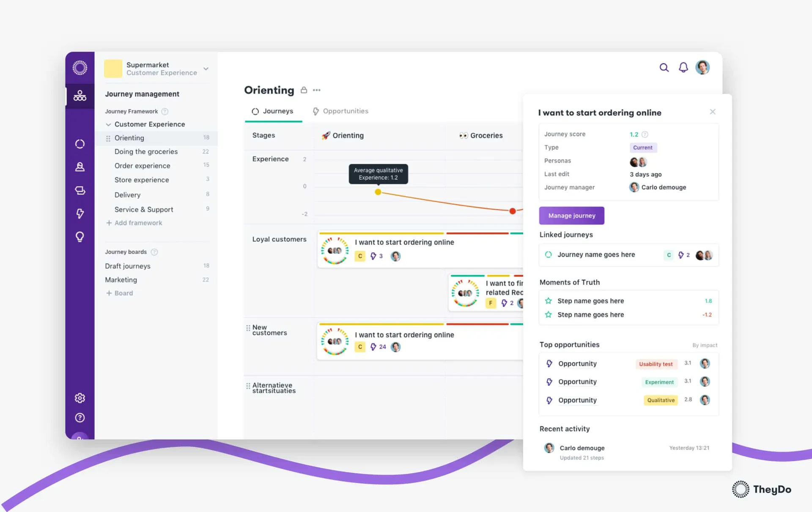Switch to the Journeys tab

click(273, 111)
